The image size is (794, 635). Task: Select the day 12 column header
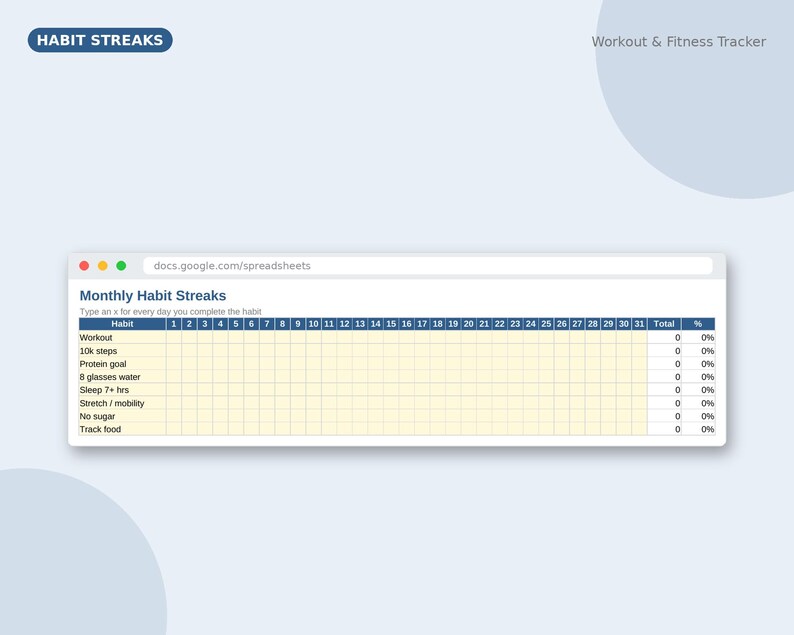(344, 324)
